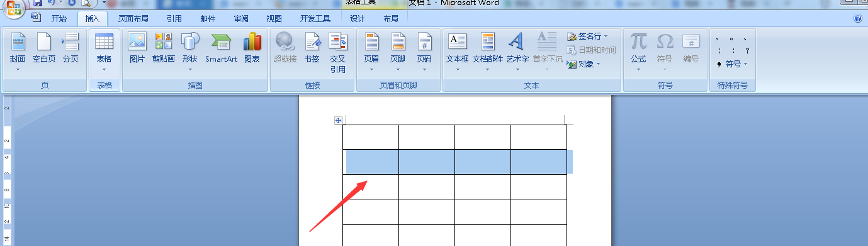Select table using the move handle
The height and width of the screenshot is (246, 868).
point(338,120)
